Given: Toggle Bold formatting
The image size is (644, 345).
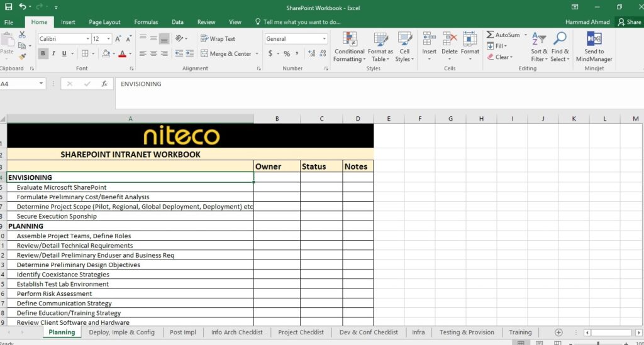Looking at the screenshot, I should 43,53.
